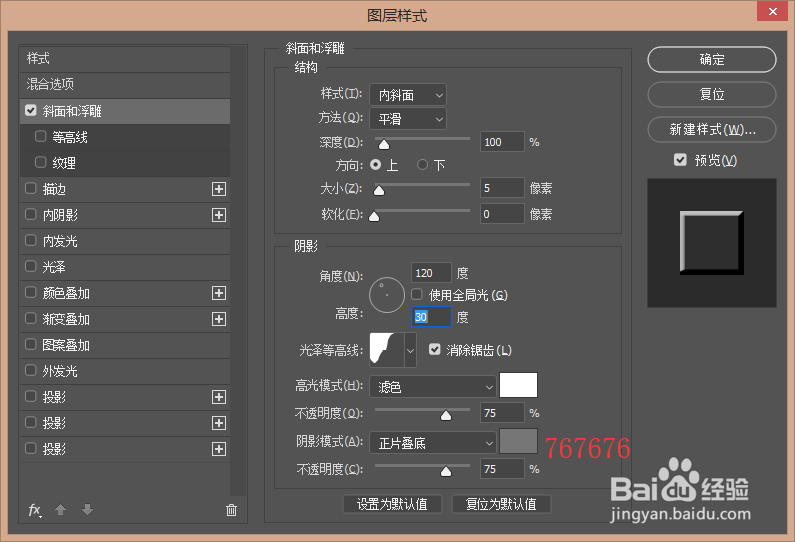This screenshot has width=795, height=542.
Task: Click the 新建样式(W)... button
Action: click(712, 129)
